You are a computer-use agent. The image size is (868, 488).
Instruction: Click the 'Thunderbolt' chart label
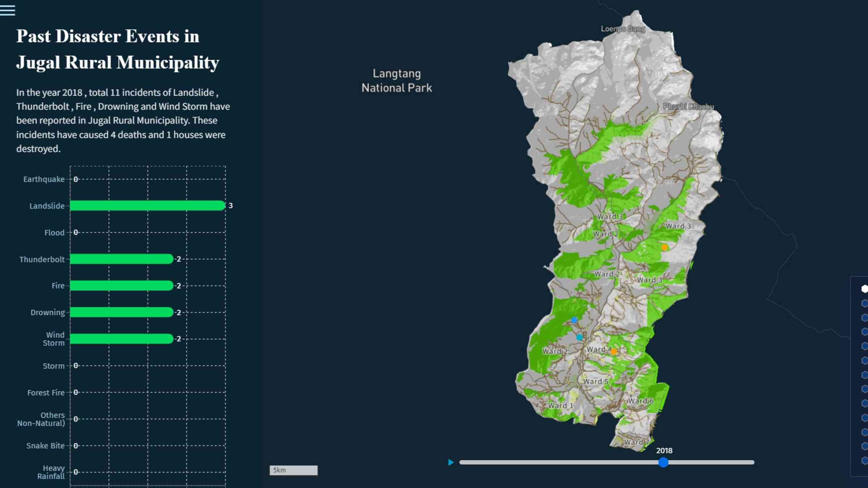point(42,260)
